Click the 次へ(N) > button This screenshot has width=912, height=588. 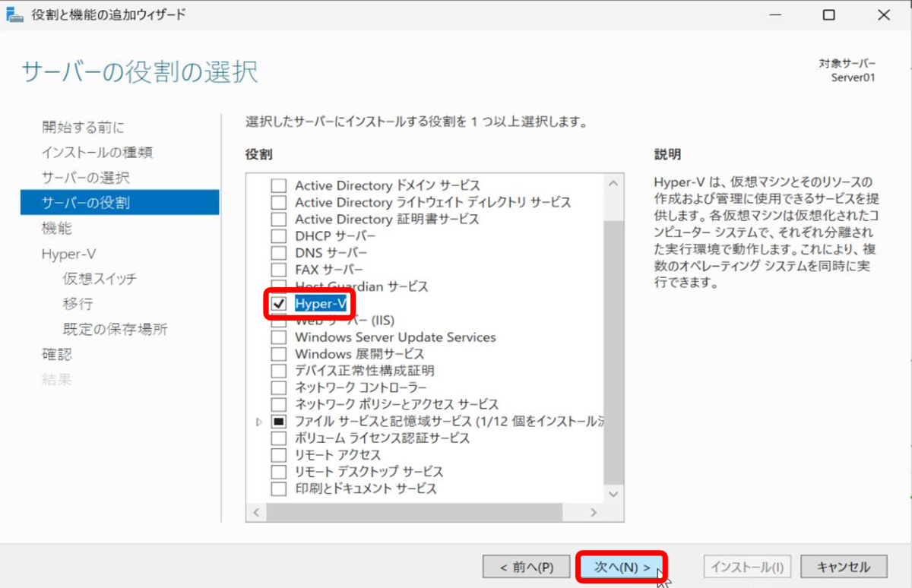[622, 567]
